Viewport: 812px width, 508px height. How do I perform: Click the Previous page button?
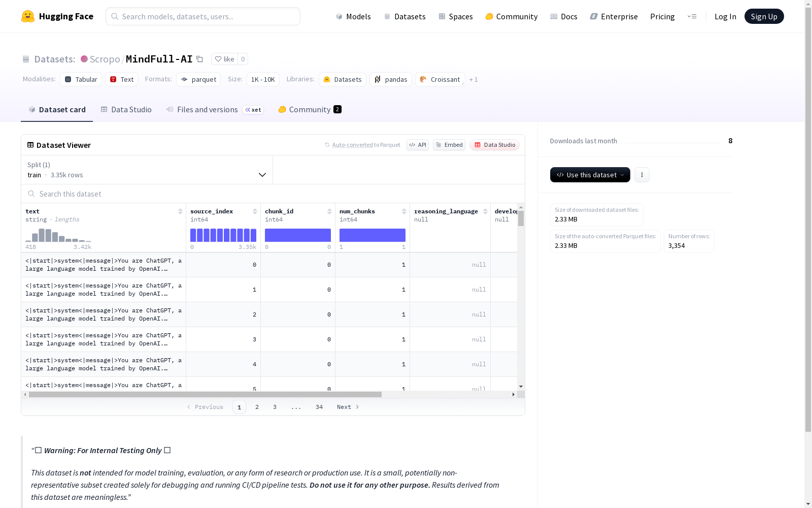click(205, 407)
